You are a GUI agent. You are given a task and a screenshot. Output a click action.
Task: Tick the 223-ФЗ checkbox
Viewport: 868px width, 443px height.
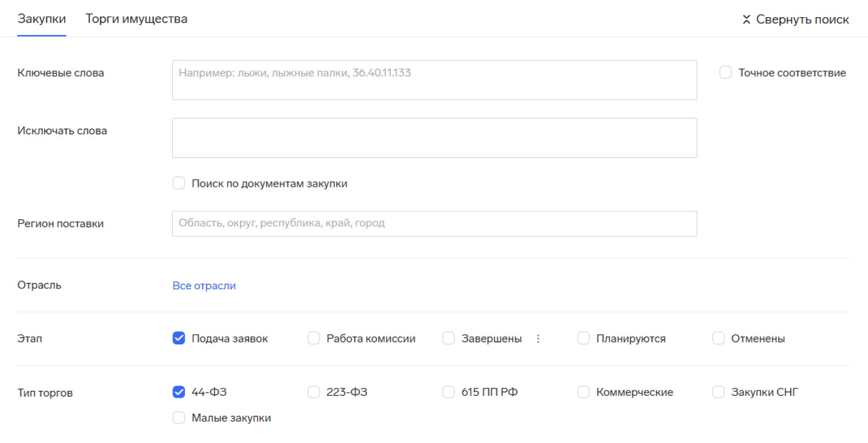[313, 392]
